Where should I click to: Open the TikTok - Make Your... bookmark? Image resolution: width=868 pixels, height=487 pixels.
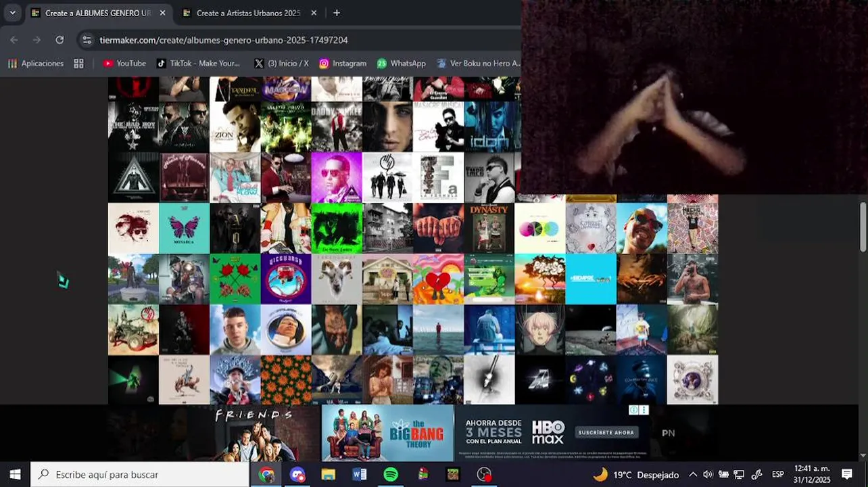click(x=198, y=63)
